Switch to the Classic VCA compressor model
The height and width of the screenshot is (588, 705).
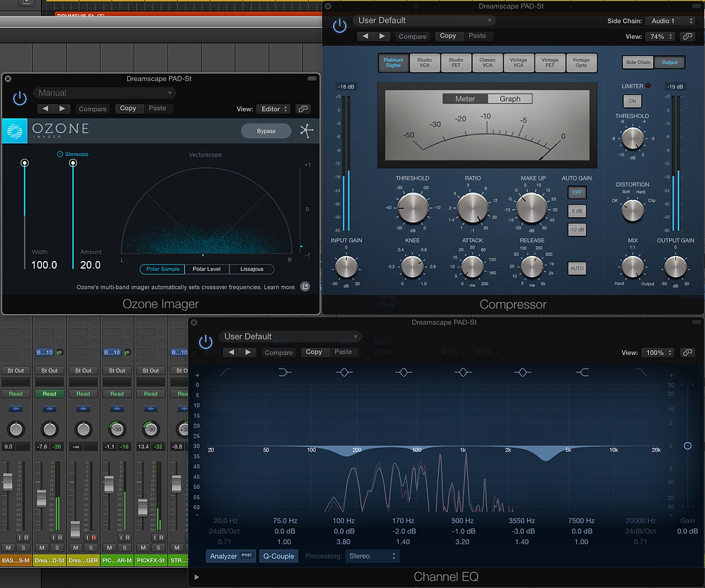point(488,63)
